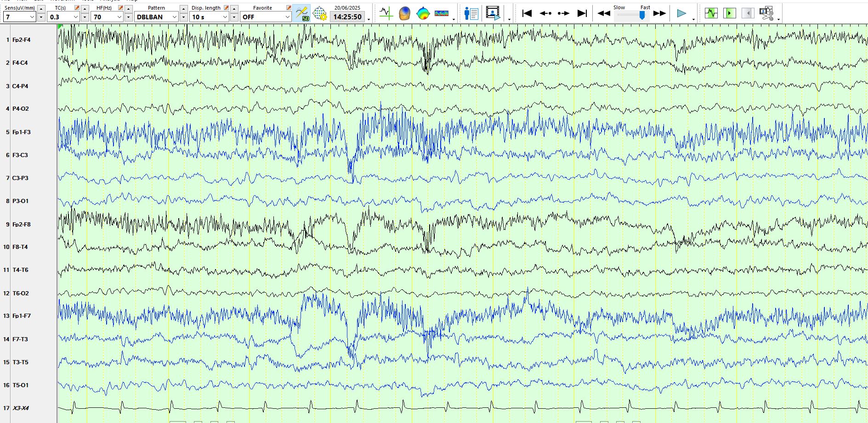Step the TC(s) value up
Image resolution: width=868 pixels, height=423 pixels.
coord(85,9)
